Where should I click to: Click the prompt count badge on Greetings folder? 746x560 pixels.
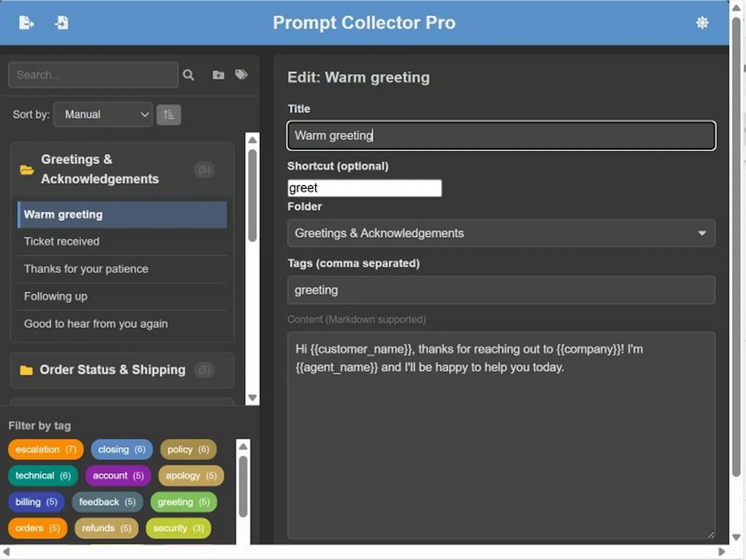pyautogui.click(x=204, y=169)
